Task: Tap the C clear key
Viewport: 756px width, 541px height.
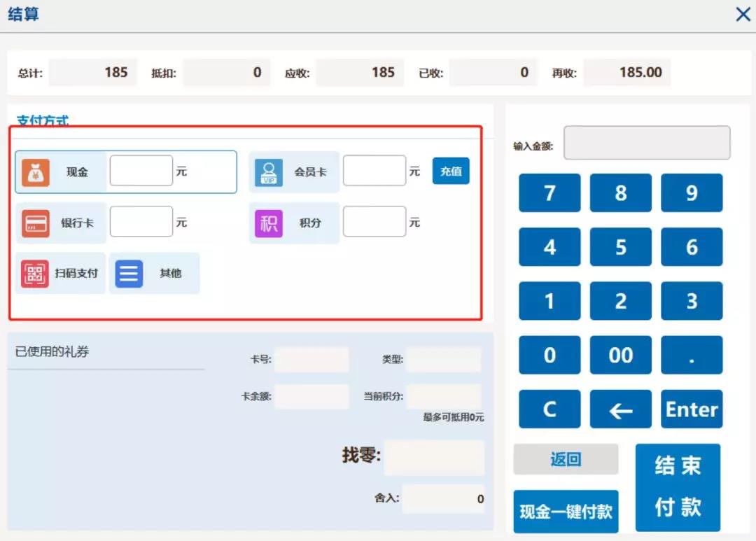Action: click(x=549, y=409)
